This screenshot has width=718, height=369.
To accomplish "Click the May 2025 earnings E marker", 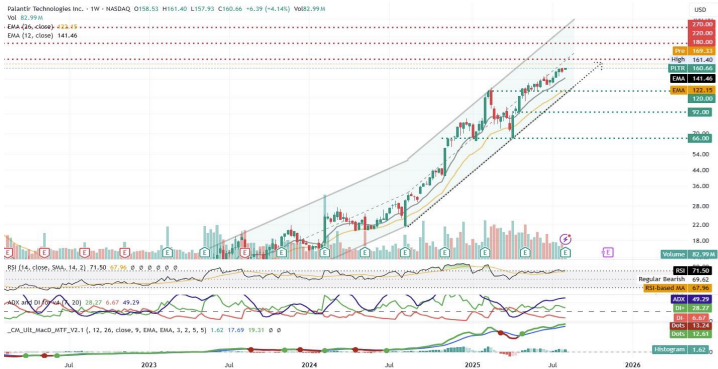I will [x=526, y=252].
